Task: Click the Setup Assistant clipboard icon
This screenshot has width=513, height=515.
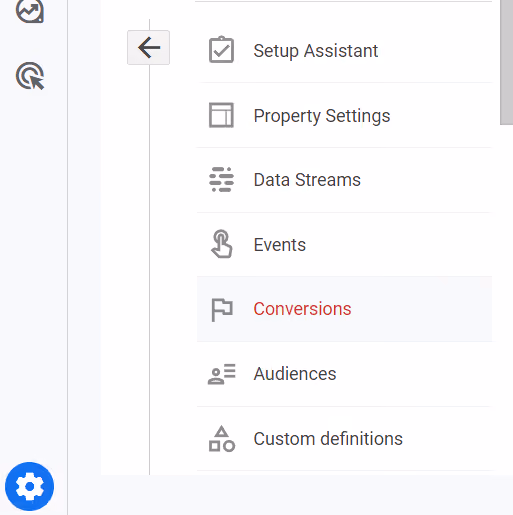Action: 221,50
